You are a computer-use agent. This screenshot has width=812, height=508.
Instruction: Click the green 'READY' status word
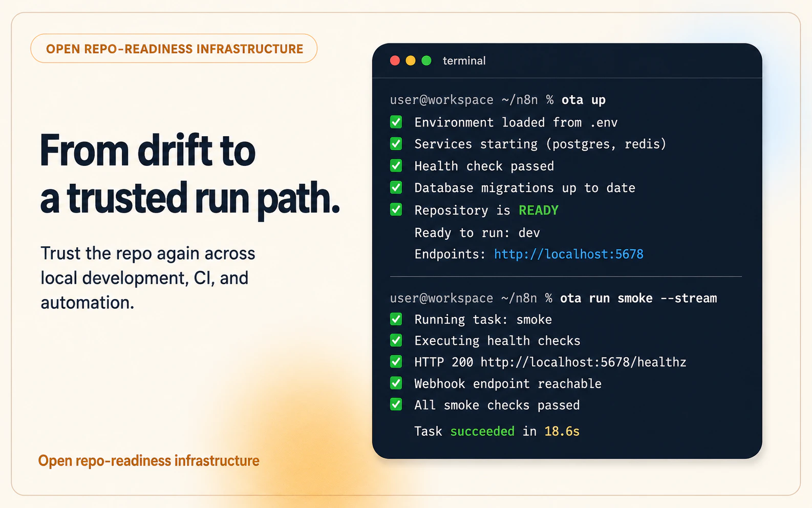coord(539,210)
